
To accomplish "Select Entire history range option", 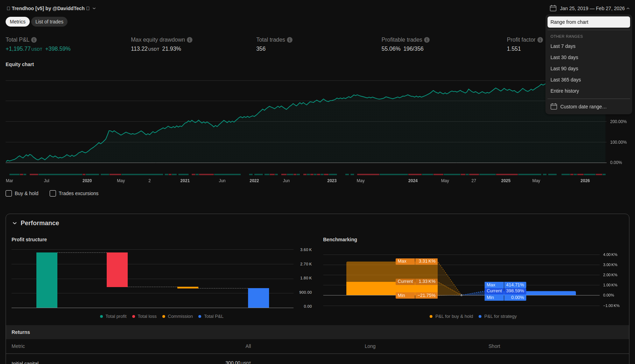I will coord(564,91).
